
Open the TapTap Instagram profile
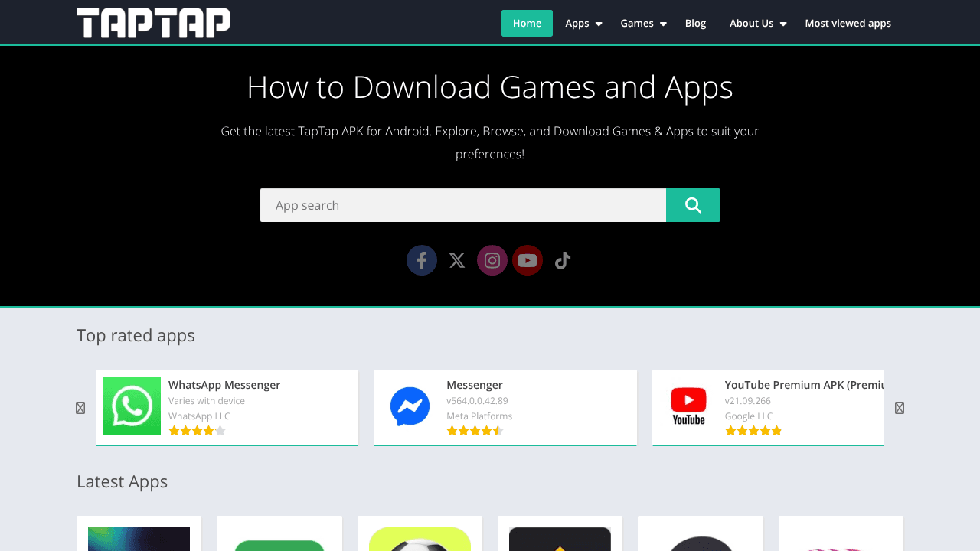[x=492, y=260]
